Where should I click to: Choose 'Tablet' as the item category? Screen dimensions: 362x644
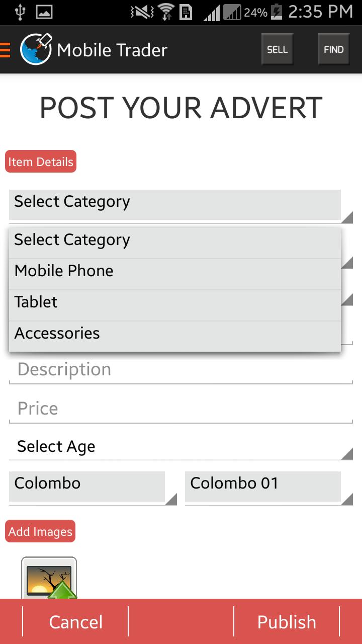click(36, 302)
